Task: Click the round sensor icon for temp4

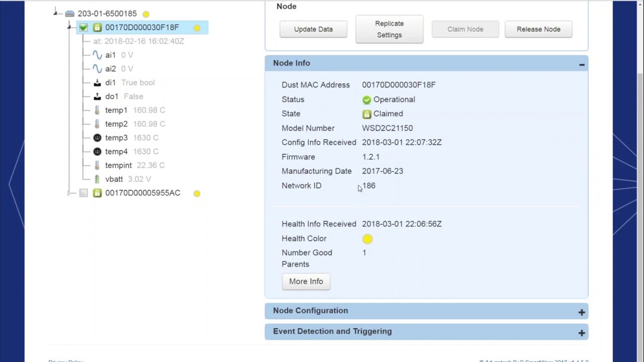Action: click(x=97, y=151)
